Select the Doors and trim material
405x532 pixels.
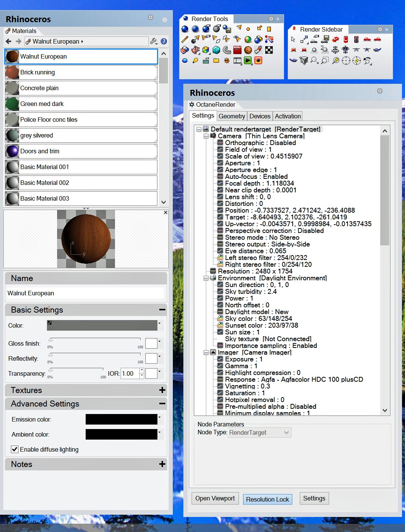[81, 151]
